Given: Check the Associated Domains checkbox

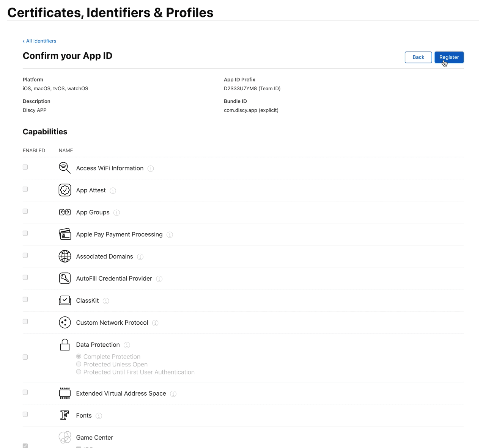Looking at the screenshot, I should coord(25,255).
